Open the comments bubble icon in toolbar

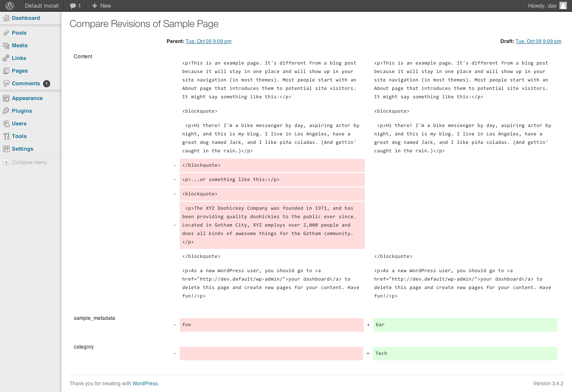tap(73, 6)
